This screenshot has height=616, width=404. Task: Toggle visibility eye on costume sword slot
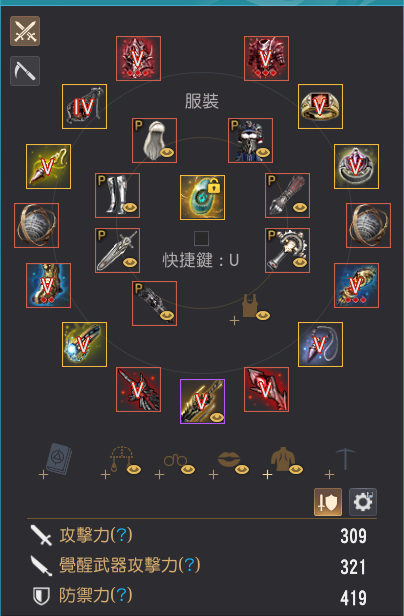click(130, 262)
